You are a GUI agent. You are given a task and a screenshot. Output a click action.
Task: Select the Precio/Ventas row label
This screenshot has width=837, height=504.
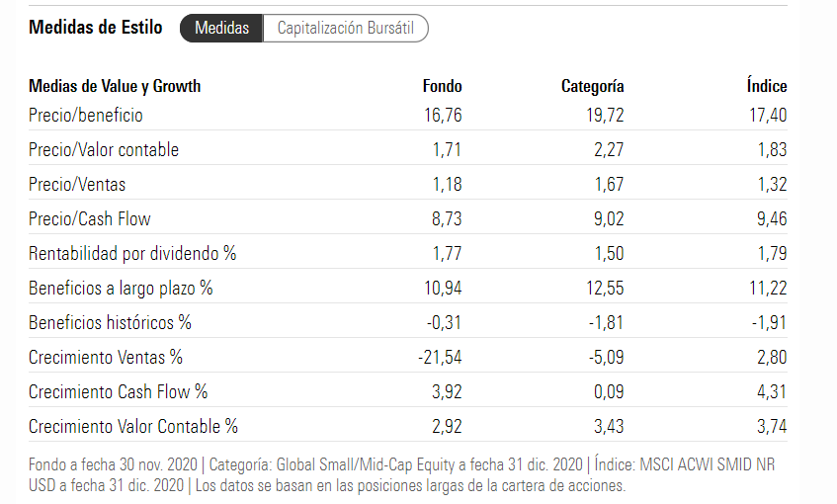coord(77,185)
